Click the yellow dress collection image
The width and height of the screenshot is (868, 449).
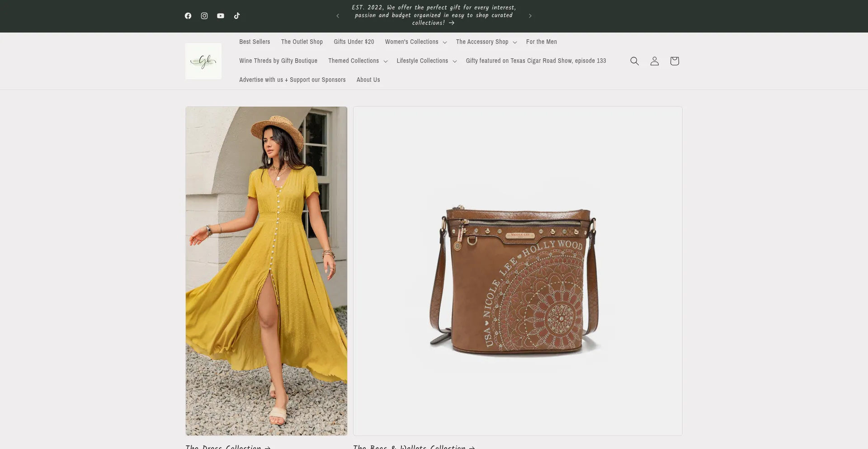click(x=266, y=271)
